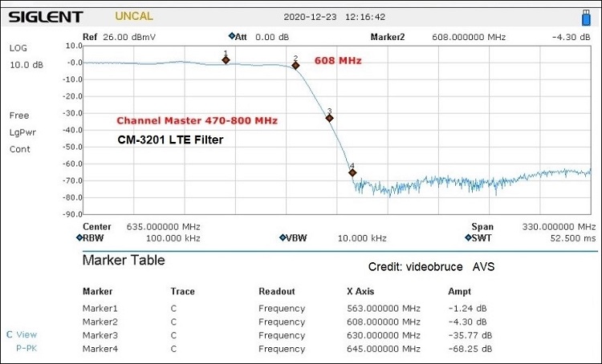
Task: Select marker 2 diamond near 608 MHz
Action: pyautogui.click(x=295, y=66)
